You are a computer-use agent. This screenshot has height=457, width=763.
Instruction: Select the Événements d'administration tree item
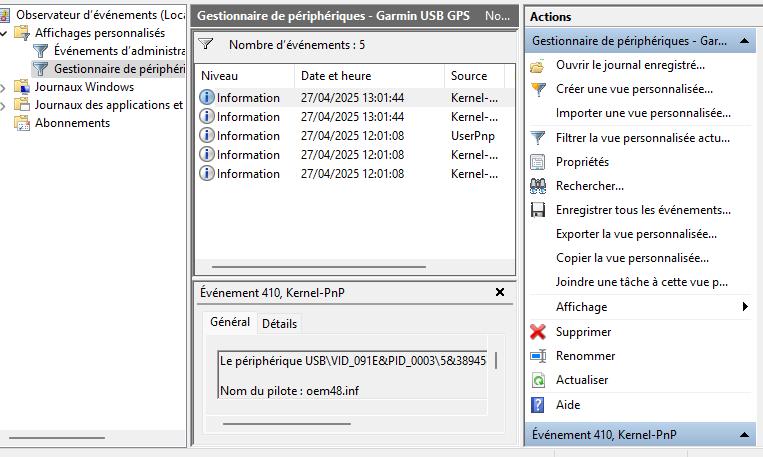pyautogui.click(x=119, y=51)
